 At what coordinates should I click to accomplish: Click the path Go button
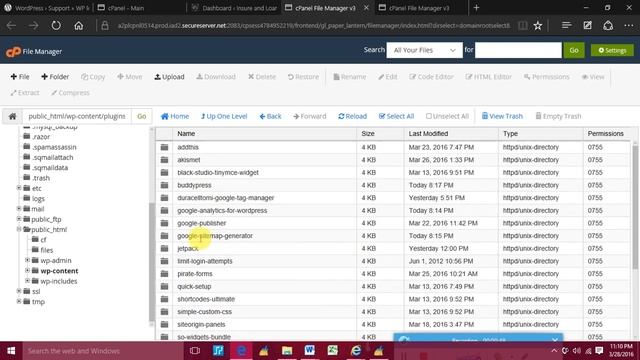click(x=142, y=116)
